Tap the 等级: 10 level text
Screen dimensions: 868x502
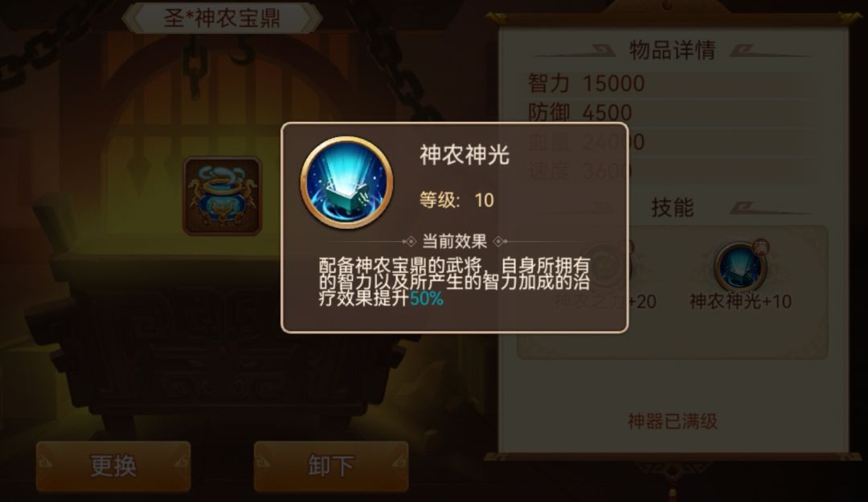(x=457, y=200)
